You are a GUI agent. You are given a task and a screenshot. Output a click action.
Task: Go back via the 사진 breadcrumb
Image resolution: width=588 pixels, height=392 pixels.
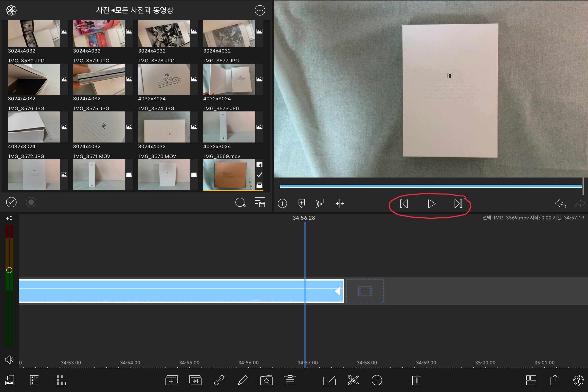pyautogui.click(x=103, y=10)
